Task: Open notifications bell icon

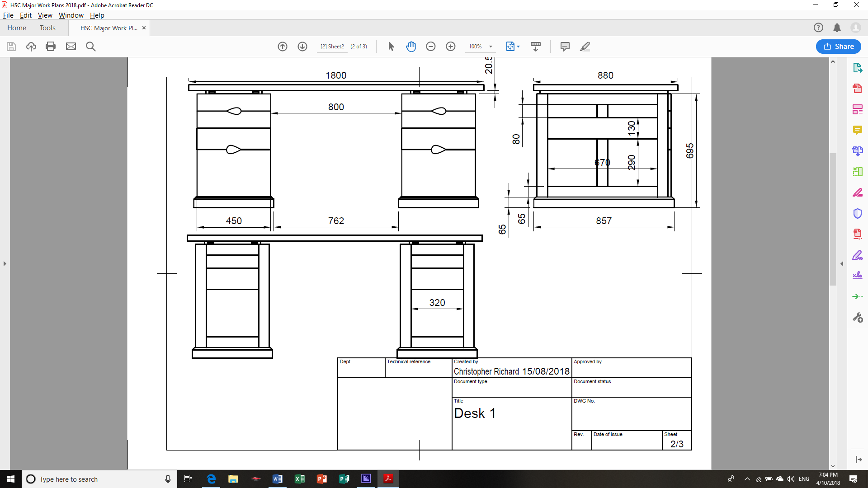Action: pos(837,28)
